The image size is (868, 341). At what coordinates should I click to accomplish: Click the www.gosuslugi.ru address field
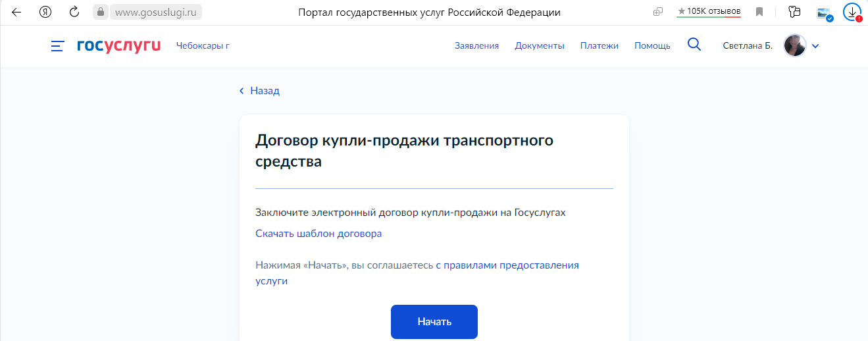coord(155,12)
